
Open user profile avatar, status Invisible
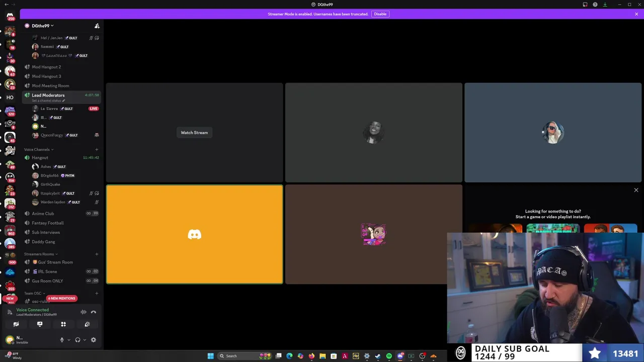10,340
